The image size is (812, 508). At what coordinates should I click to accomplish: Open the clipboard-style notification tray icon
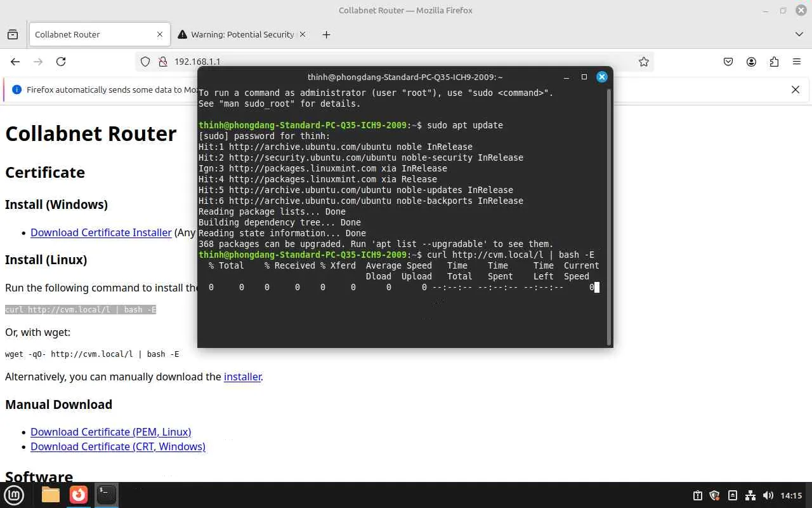pyautogui.click(x=698, y=495)
